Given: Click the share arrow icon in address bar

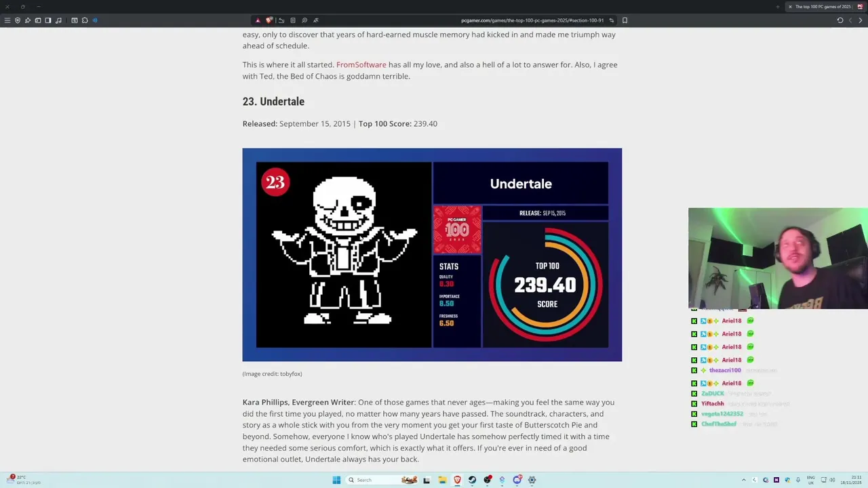Looking at the screenshot, I should click(x=281, y=20).
